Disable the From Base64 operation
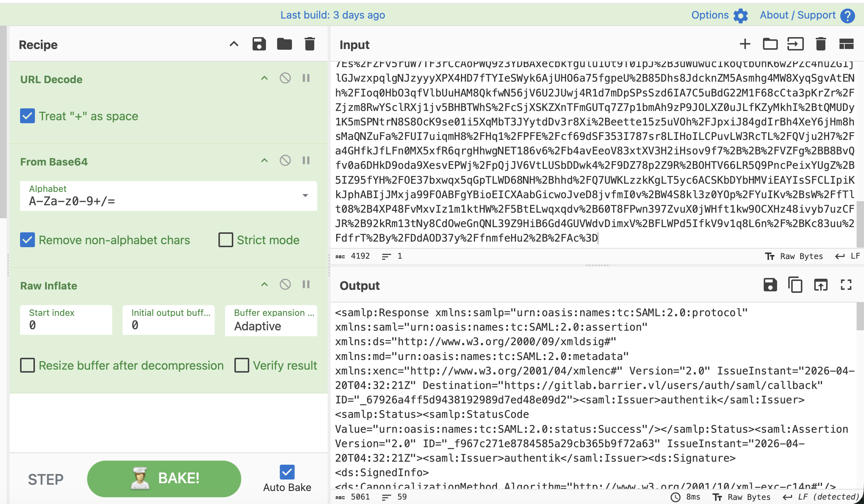This screenshot has width=864, height=504. point(285,160)
